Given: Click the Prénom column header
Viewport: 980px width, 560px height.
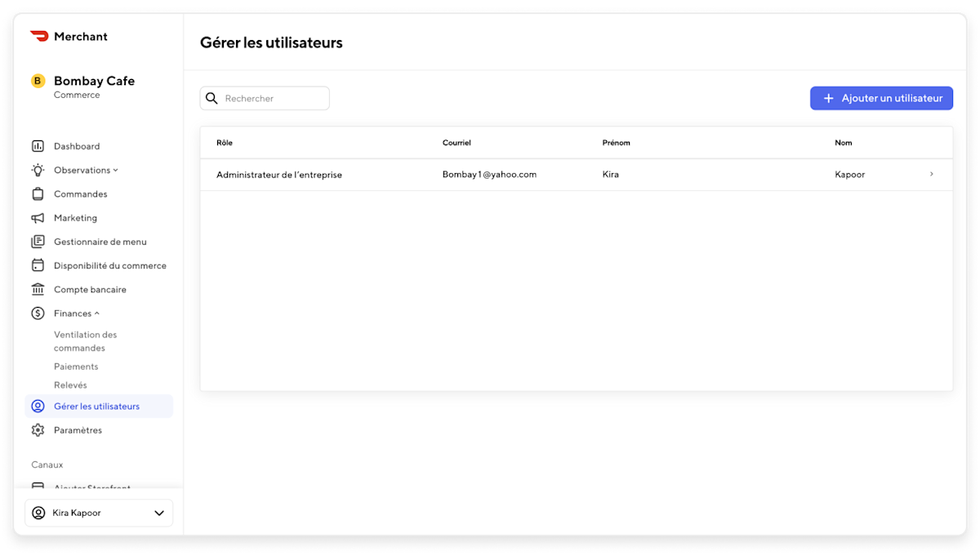Looking at the screenshot, I should point(617,143).
